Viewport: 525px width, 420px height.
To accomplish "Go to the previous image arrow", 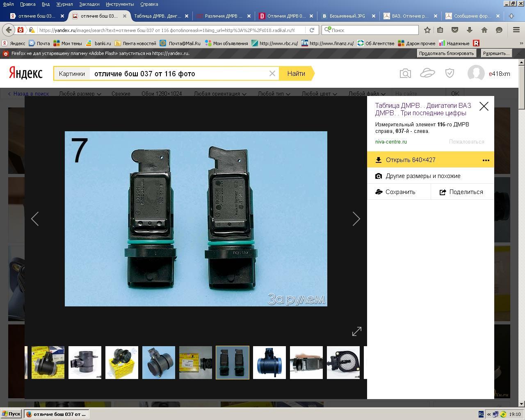I will pos(35,219).
